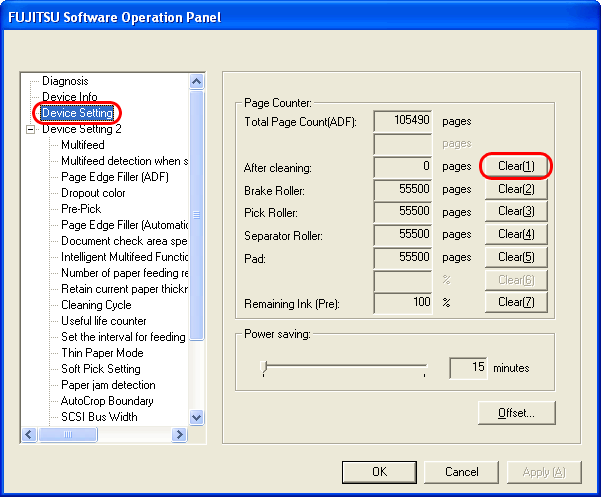Click the 'Total Page Count(ADF):' label

300,122
